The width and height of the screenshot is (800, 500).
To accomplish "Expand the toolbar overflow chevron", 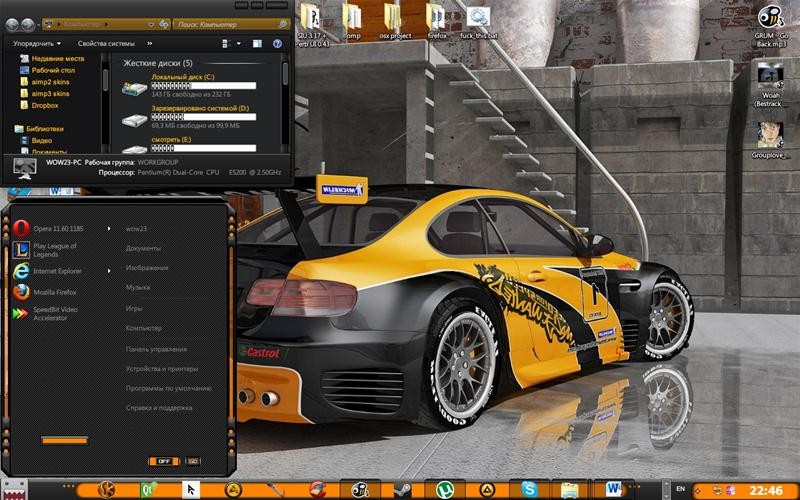I will click(149, 44).
